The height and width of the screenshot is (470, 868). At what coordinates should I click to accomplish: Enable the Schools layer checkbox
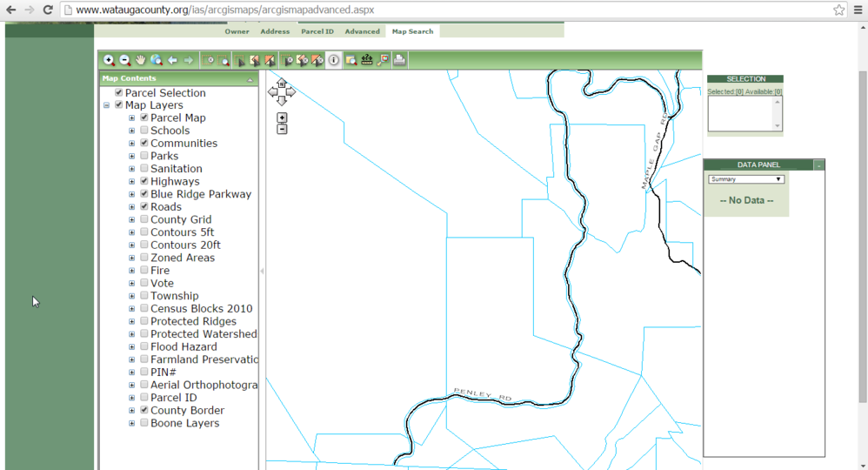point(144,131)
